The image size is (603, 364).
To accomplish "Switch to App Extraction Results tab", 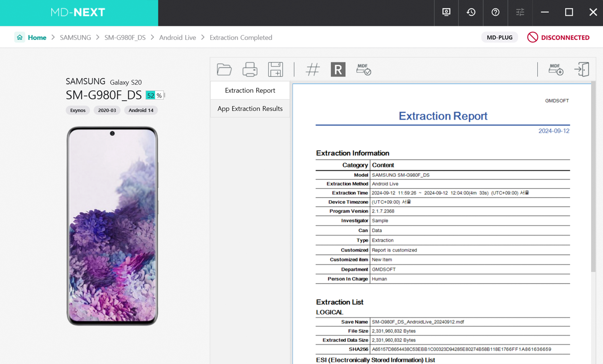I will [250, 108].
